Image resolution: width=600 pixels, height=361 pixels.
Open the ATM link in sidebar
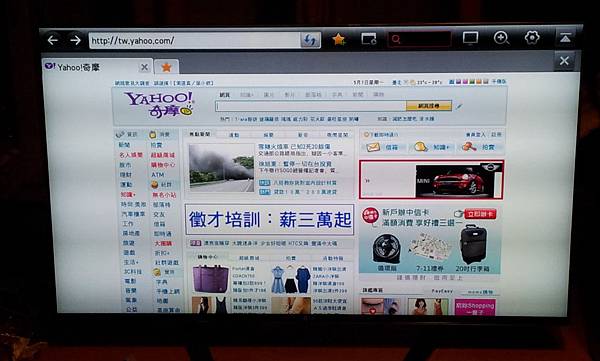(x=158, y=175)
